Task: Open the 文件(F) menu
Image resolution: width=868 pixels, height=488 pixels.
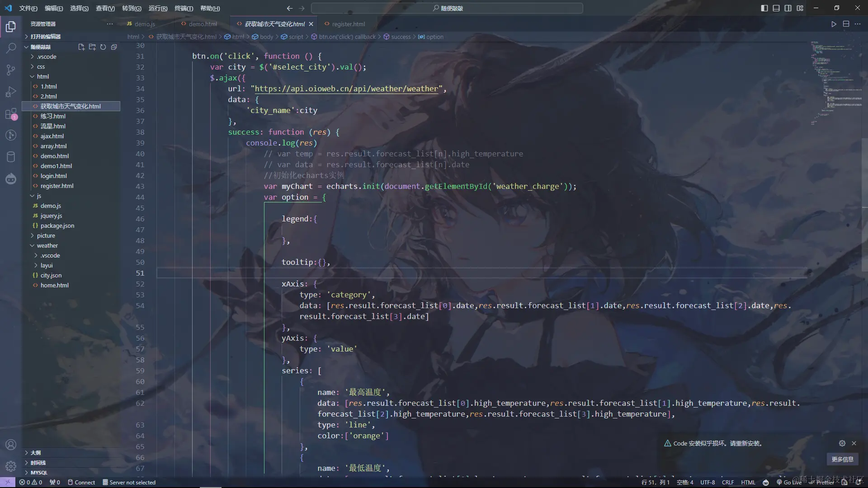Action: tap(28, 8)
